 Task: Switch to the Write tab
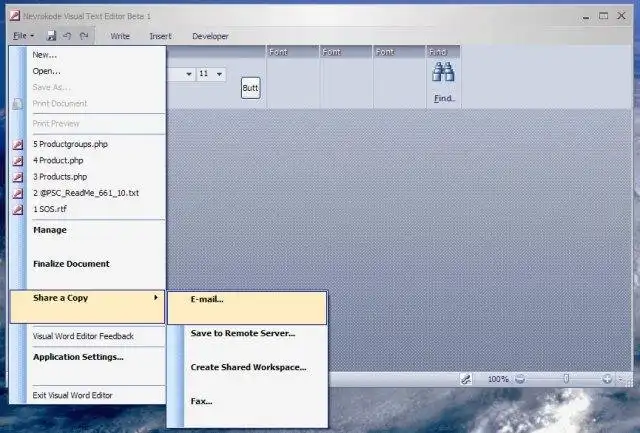[120, 36]
